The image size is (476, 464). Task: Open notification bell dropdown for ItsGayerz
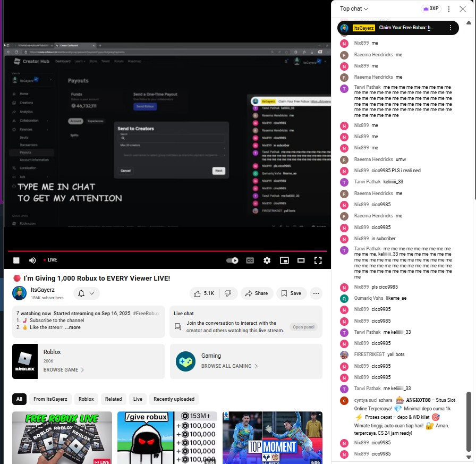tap(86, 293)
